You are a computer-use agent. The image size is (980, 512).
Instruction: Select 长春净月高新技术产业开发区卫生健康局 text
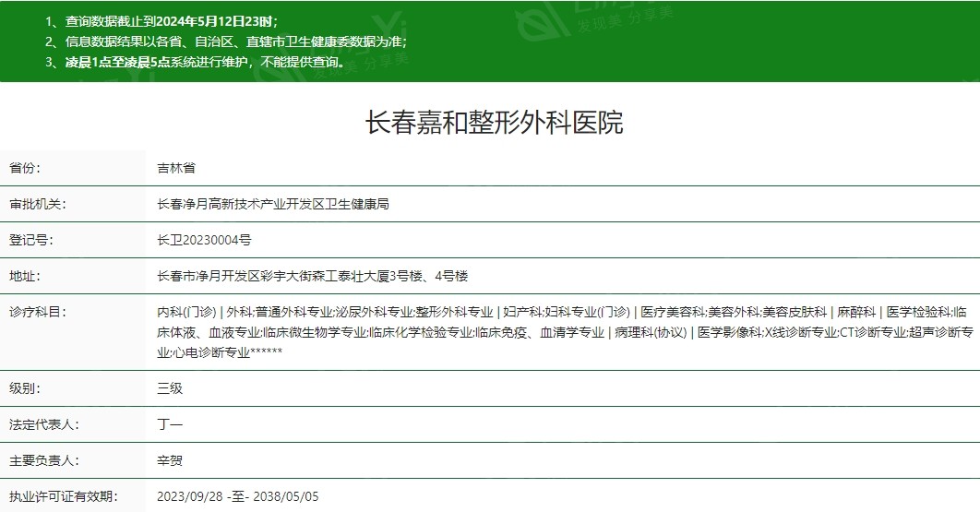click(272, 204)
